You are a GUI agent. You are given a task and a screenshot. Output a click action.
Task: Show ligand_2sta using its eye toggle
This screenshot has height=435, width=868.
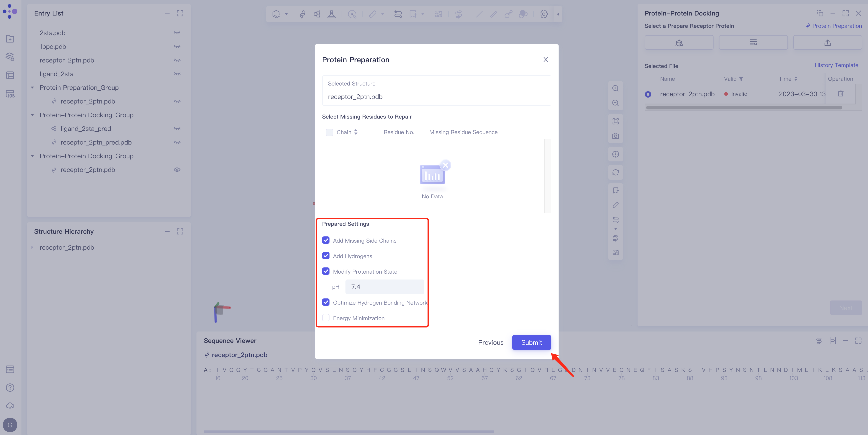point(177,74)
